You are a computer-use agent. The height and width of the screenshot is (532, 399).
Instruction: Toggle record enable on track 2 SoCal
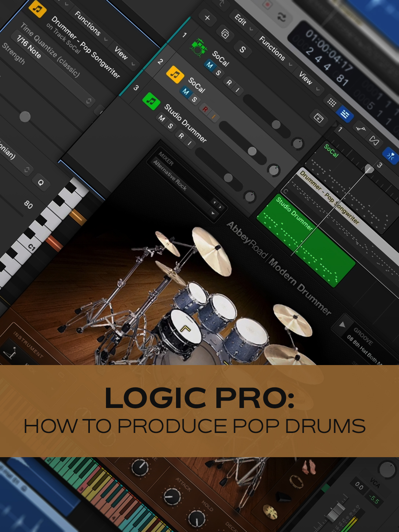click(205, 109)
